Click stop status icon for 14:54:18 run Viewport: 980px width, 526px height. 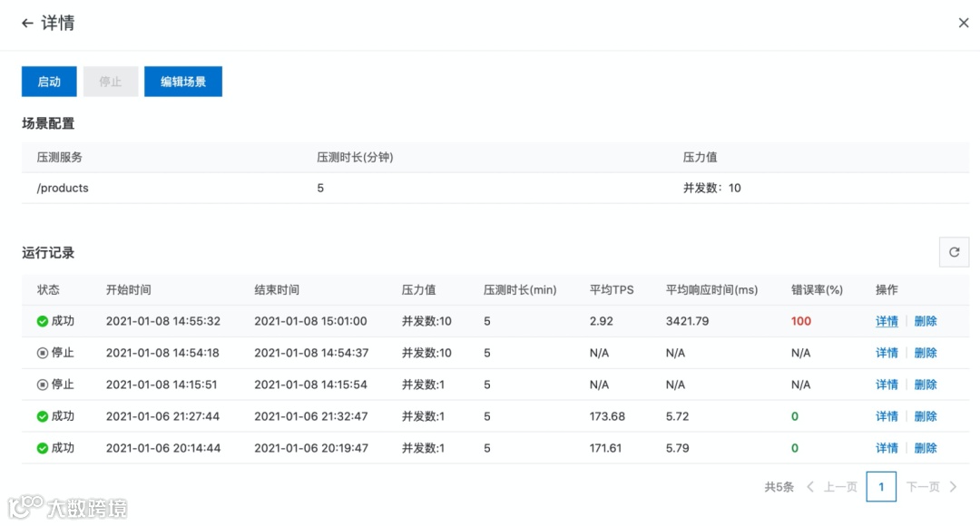pos(43,353)
